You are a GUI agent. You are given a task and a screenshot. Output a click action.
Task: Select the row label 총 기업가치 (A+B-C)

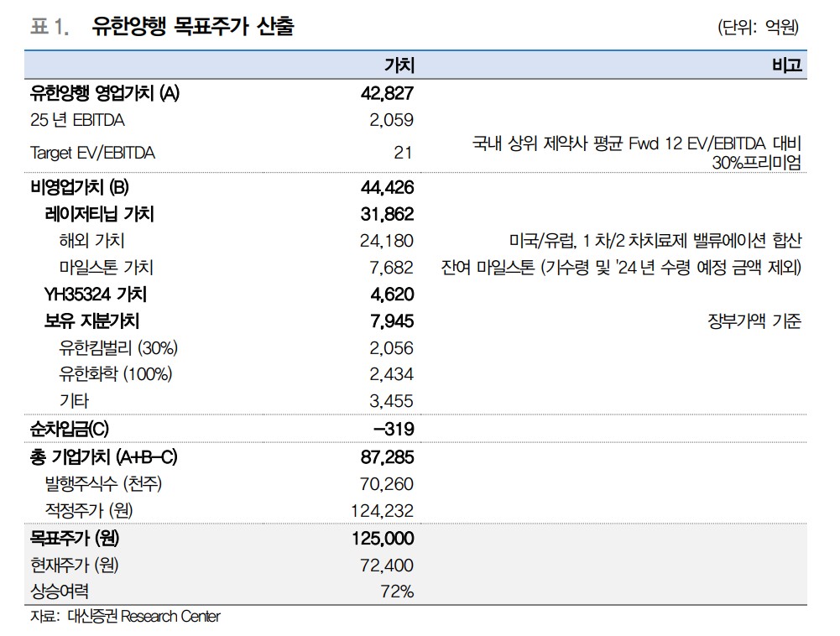(103, 457)
